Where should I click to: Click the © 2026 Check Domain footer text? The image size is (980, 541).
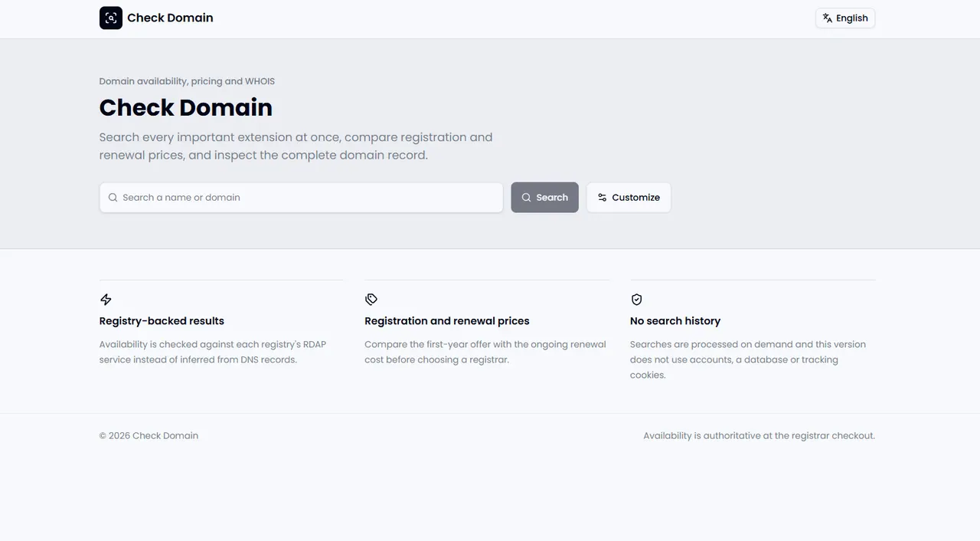[x=149, y=435]
